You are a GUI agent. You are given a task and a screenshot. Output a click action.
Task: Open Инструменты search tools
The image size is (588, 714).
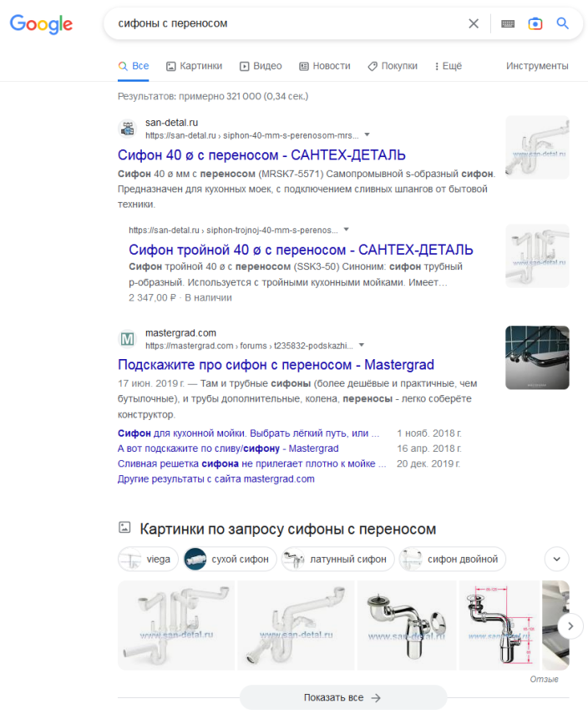tap(537, 66)
